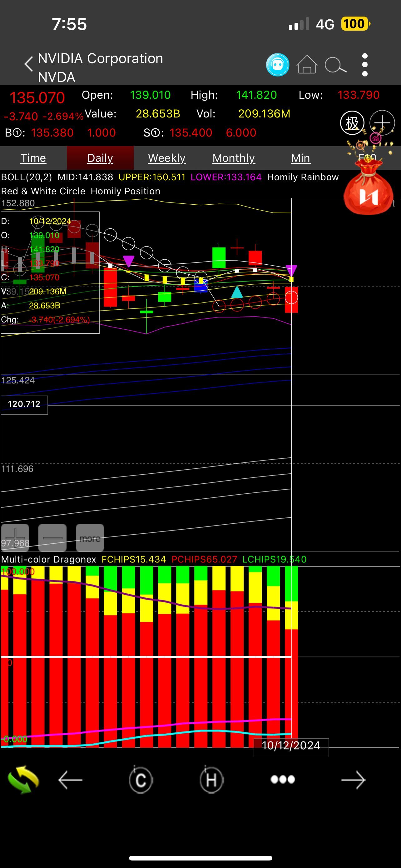Open the three-dot overflow menu
401x868 pixels.
(365, 65)
